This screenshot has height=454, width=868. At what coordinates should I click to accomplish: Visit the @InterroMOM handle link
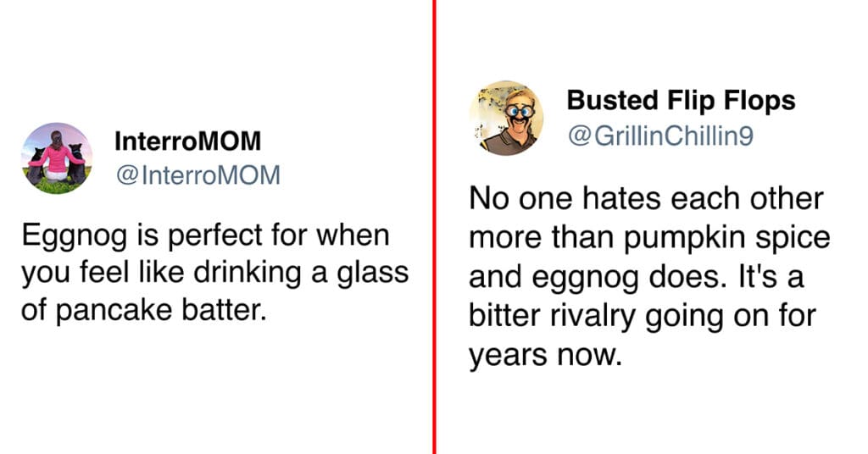pyautogui.click(x=198, y=176)
